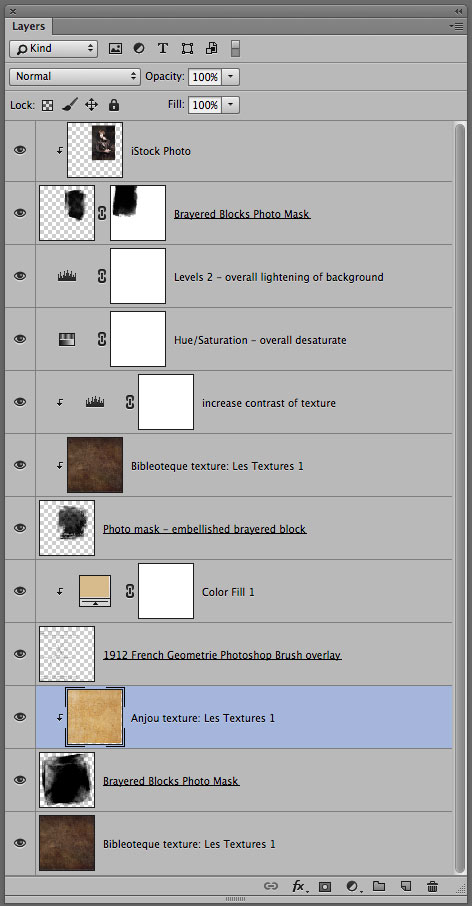Hide the Hue/Saturation layer

pos(20,339)
